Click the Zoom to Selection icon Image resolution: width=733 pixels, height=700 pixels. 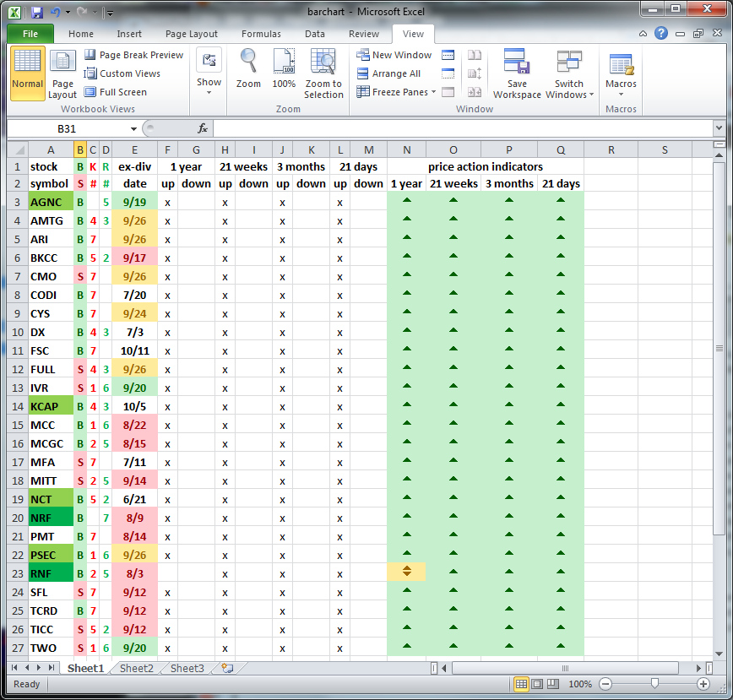tap(323, 63)
